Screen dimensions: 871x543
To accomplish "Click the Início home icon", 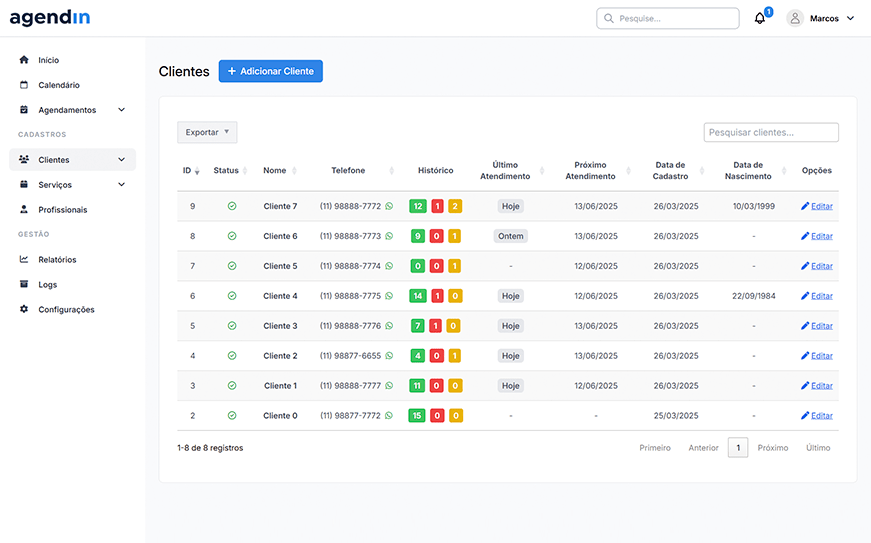I will click(x=24, y=59).
